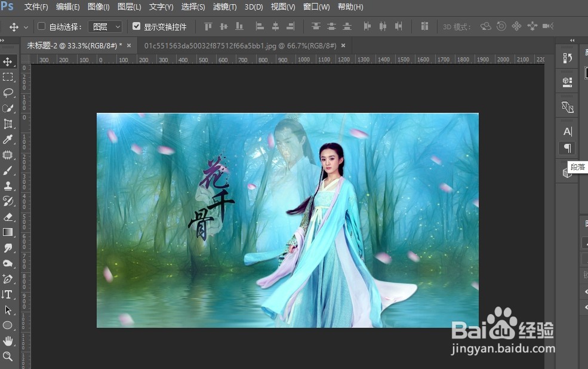
Task: Select the Crop tool
Action: 8,124
